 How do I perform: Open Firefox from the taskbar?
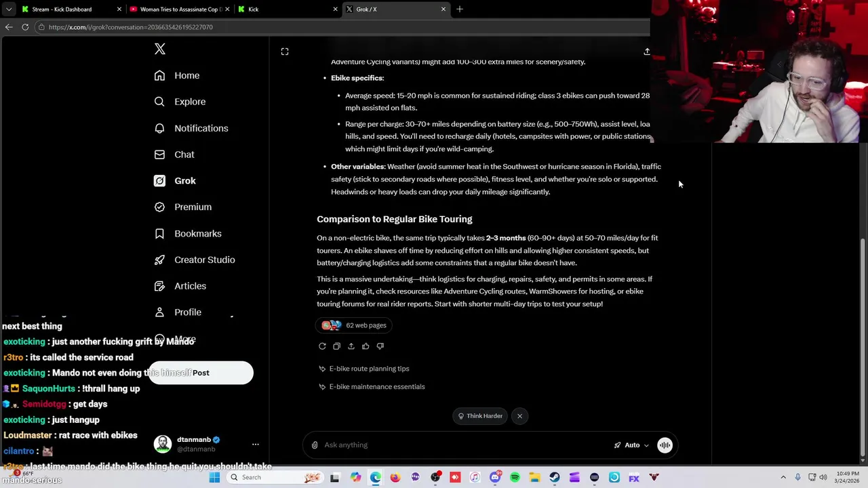(395, 477)
